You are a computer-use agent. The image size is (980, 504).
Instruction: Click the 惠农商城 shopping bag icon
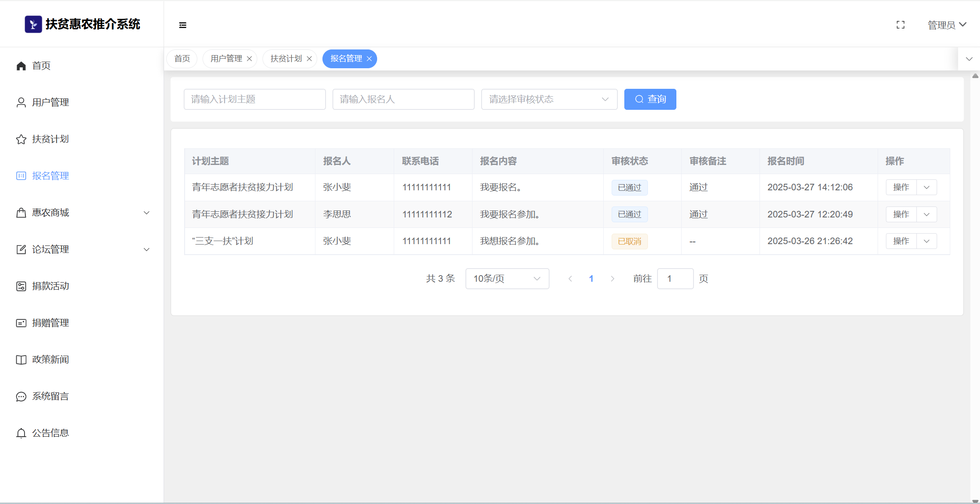(x=21, y=213)
